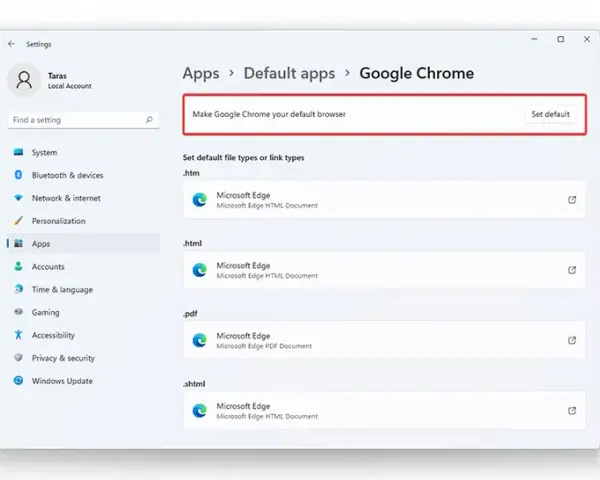The height and width of the screenshot is (480, 600).
Task: Open external link icon for .pdf default
Action: coord(572,340)
